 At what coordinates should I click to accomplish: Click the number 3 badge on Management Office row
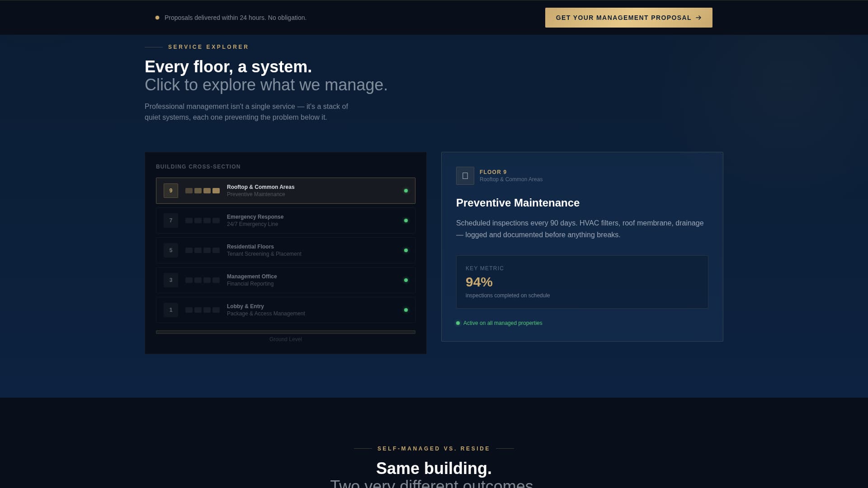pos(170,280)
